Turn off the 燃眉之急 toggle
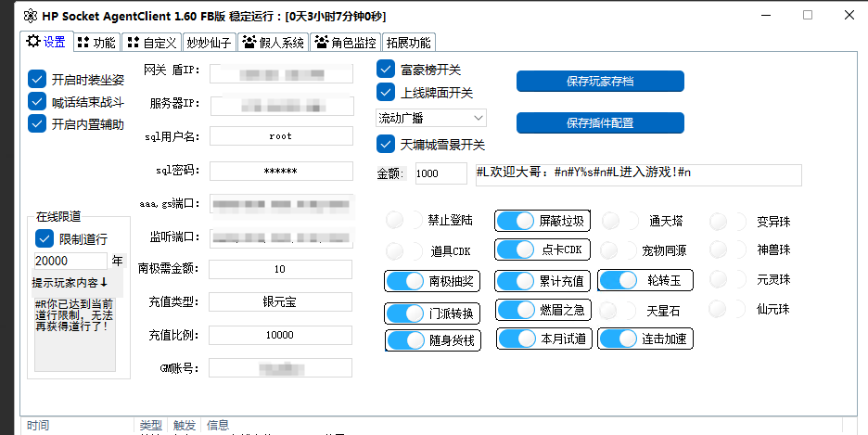The image size is (868, 435). 515,310
